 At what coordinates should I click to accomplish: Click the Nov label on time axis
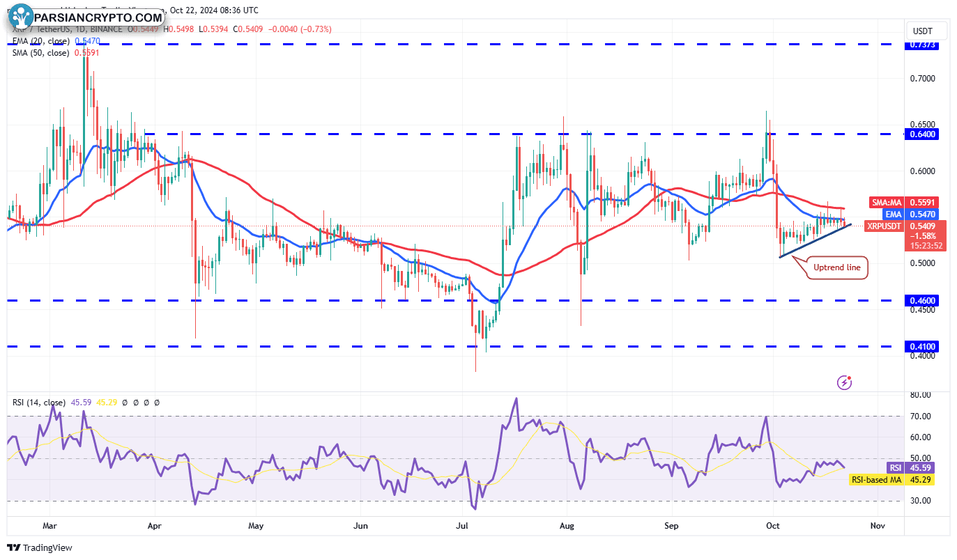878,525
